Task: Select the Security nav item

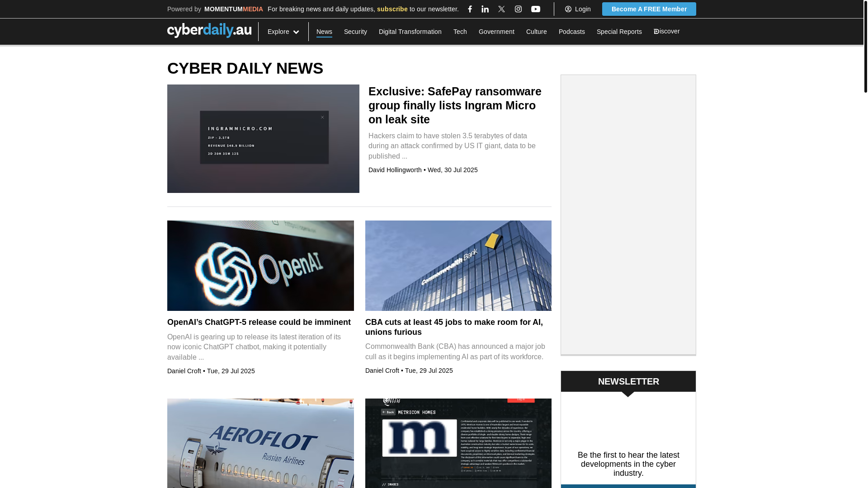Action: [355, 32]
